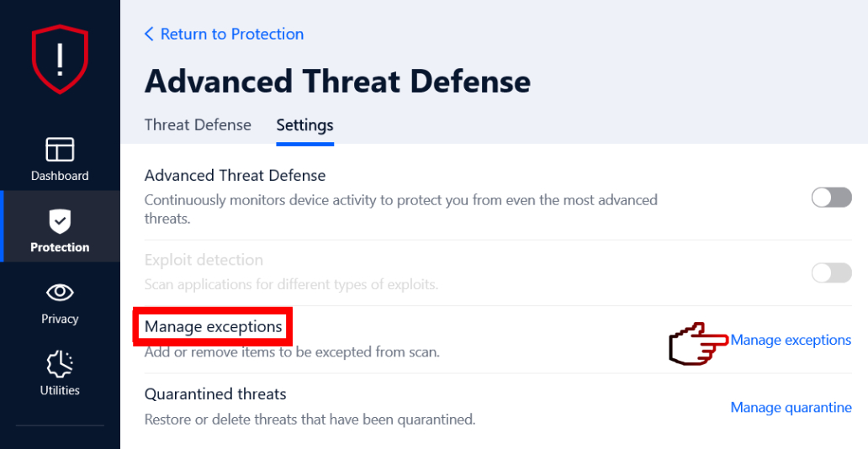Image resolution: width=868 pixels, height=449 pixels.
Task: Open the Utilities gear-clock icon
Action: (60, 364)
